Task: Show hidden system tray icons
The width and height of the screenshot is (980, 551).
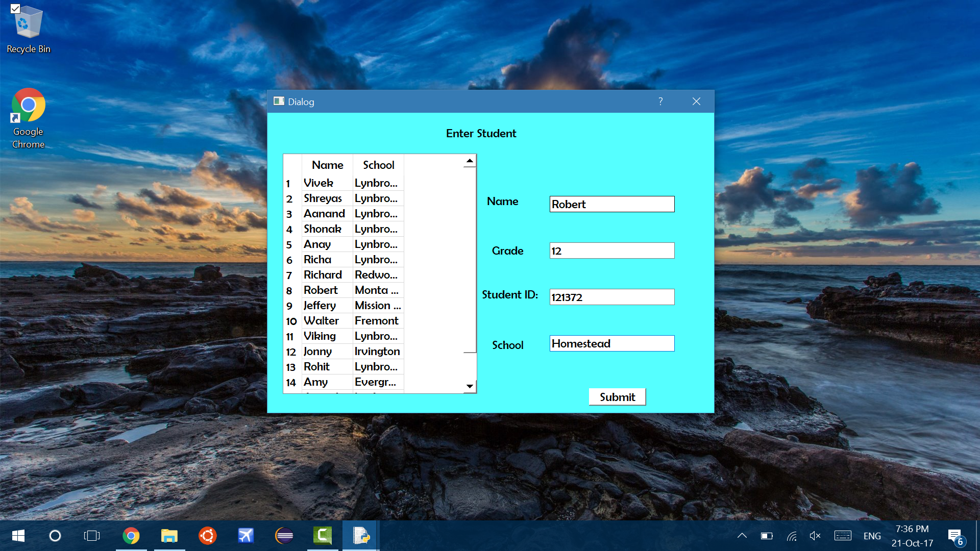Action: point(742,536)
